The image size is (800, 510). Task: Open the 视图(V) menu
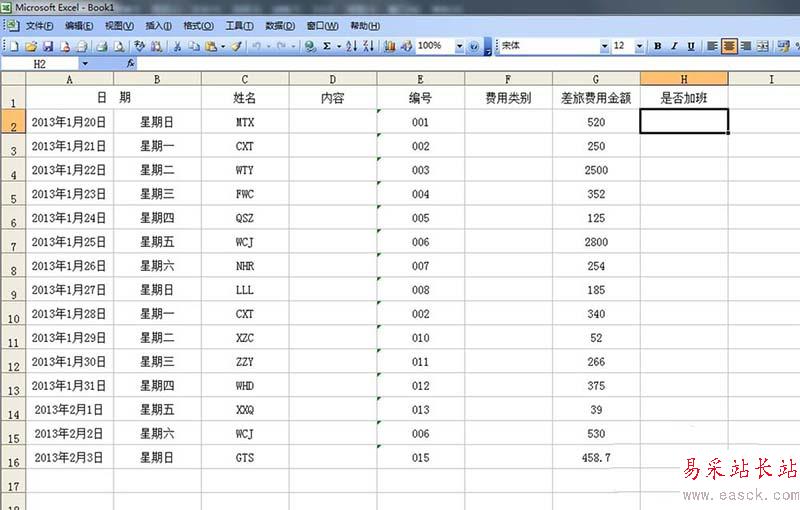119,26
